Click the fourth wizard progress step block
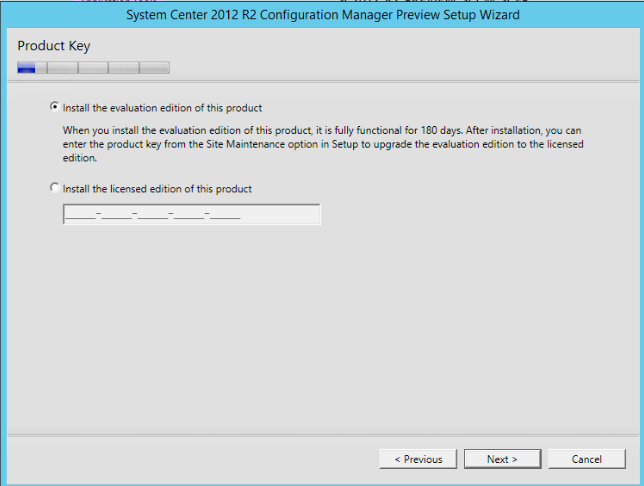The height and width of the screenshot is (486, 644). 123,68
